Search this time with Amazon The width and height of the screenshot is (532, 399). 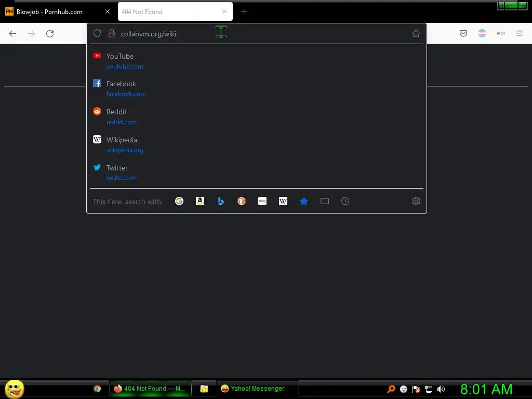click(200, 201)
